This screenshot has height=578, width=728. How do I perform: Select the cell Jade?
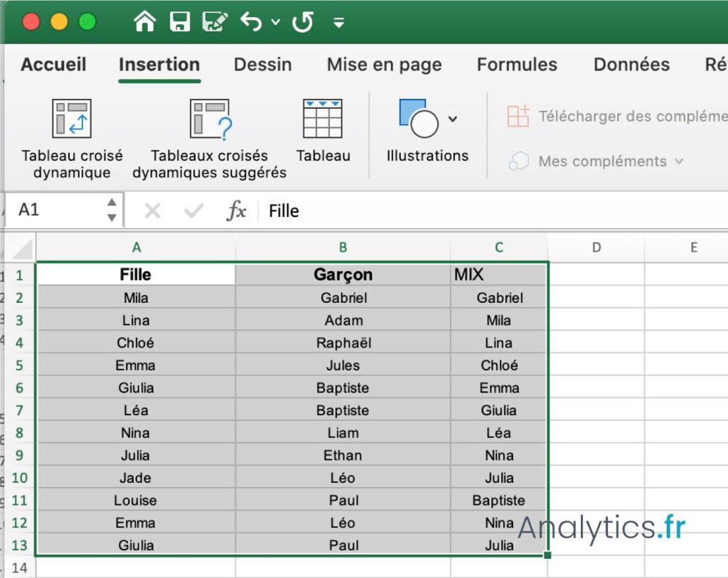click(x=136, y=478)
